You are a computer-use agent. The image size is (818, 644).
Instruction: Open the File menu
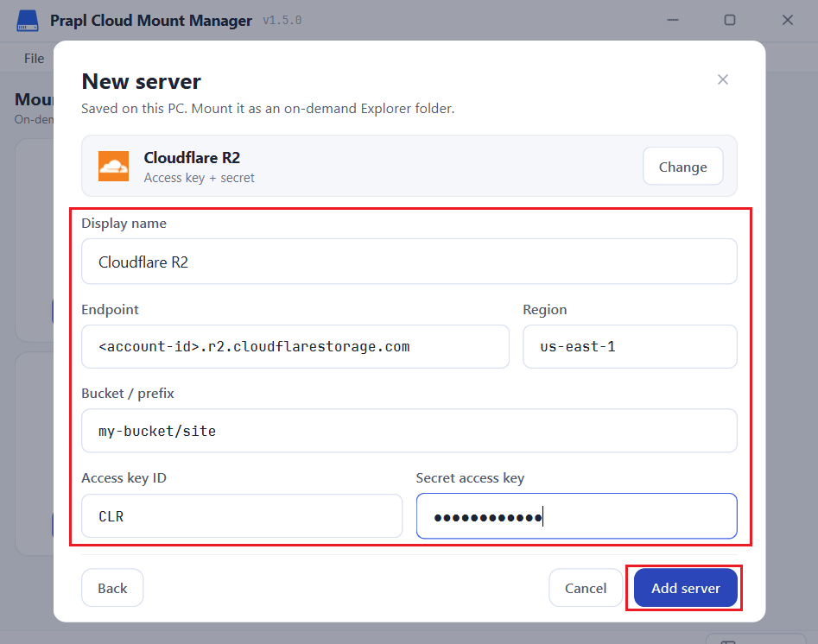34,59
